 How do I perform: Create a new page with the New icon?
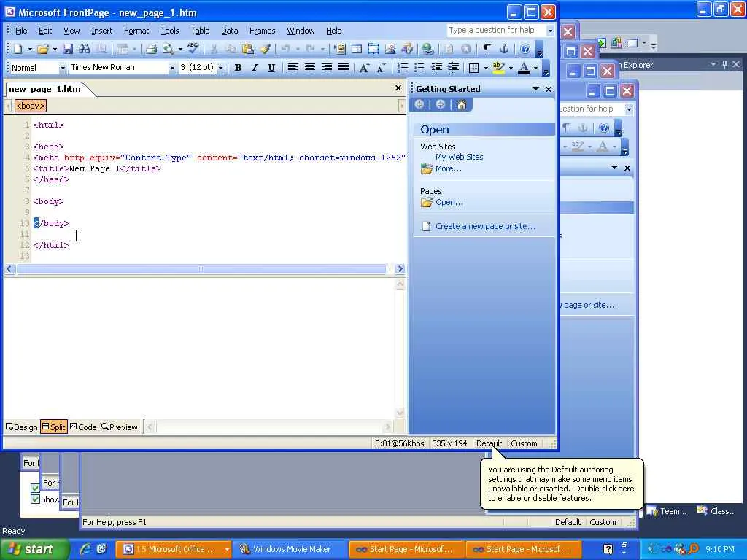(x=18, y=49)
